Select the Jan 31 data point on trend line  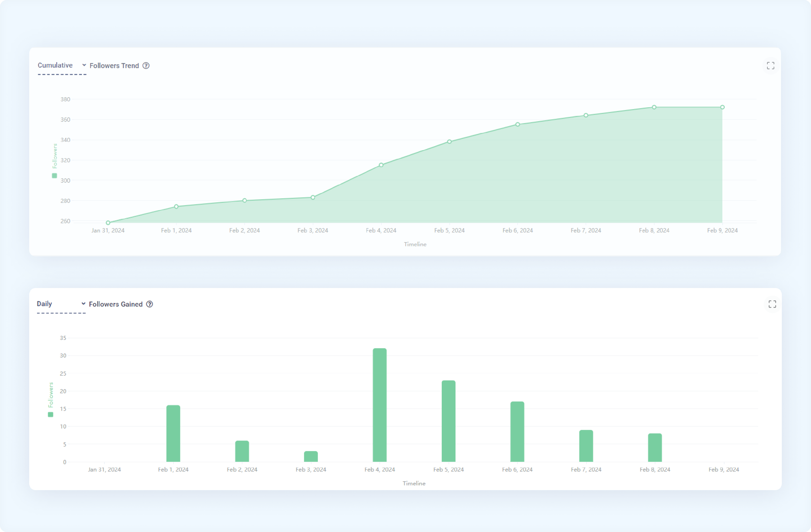pos(108,223)
